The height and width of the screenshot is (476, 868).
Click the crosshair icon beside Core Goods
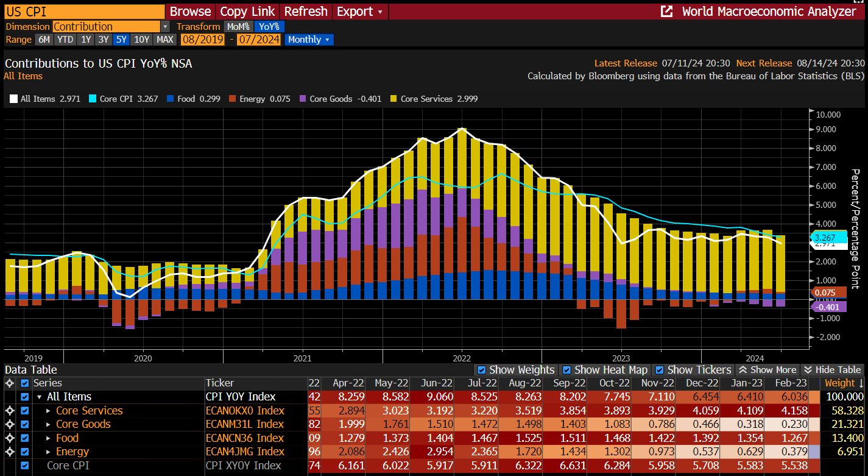tap(9, 424)
